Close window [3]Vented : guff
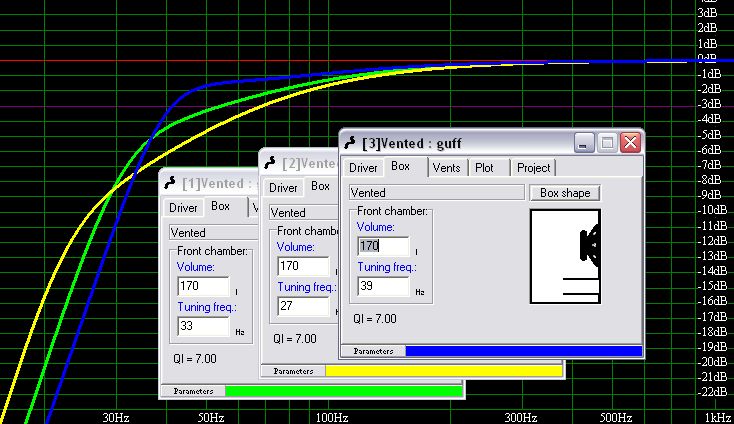734x424 pixels. (x=631, y=142)
